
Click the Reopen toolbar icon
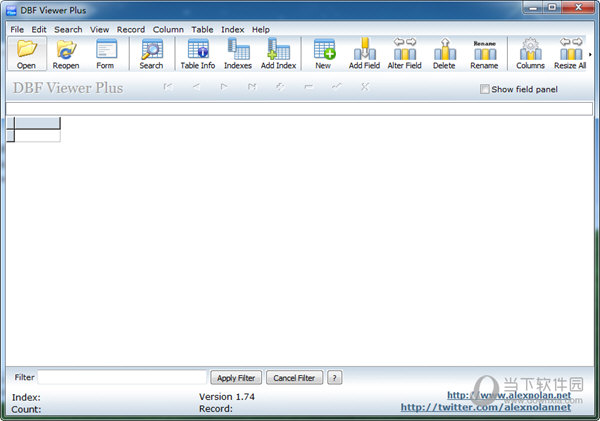[66, 54]
